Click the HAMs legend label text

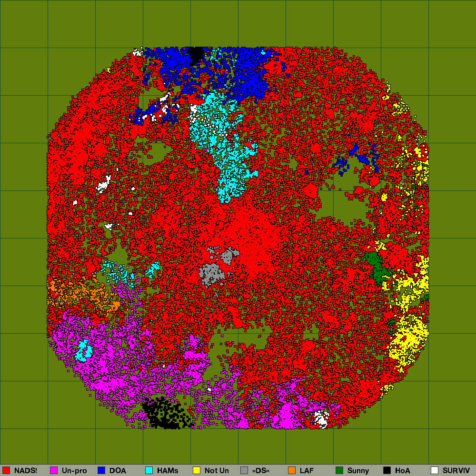coord(168,470)
